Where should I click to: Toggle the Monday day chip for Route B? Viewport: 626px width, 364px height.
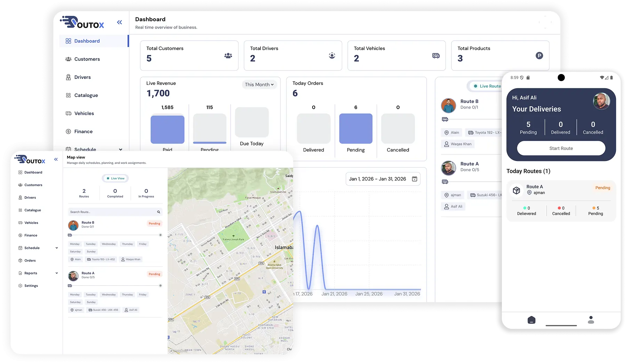pos(75,244)
